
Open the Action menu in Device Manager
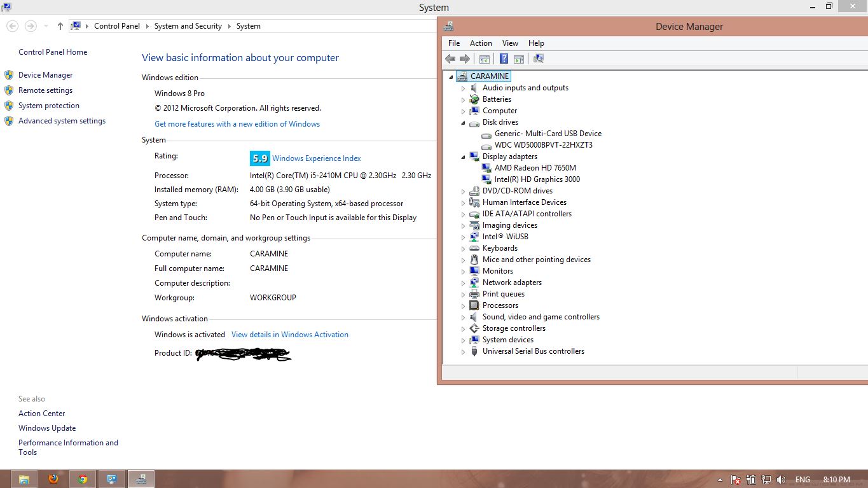coord(481,43)
